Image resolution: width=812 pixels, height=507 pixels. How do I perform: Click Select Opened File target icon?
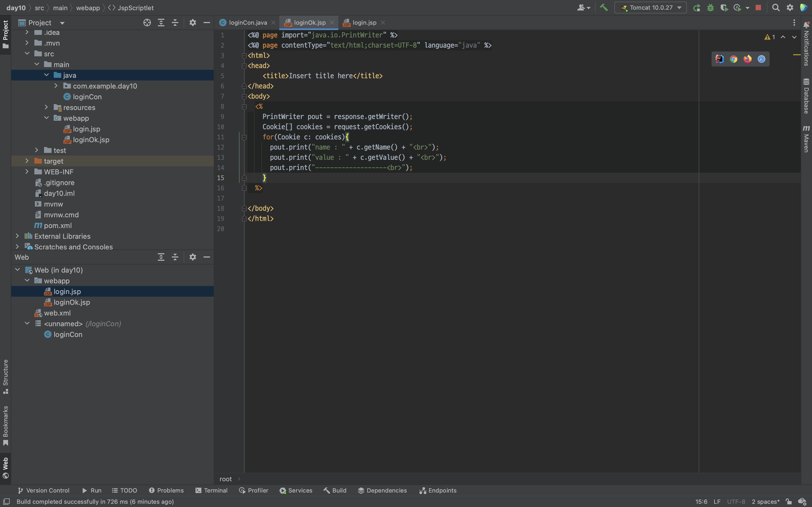(x=147, y=23)
